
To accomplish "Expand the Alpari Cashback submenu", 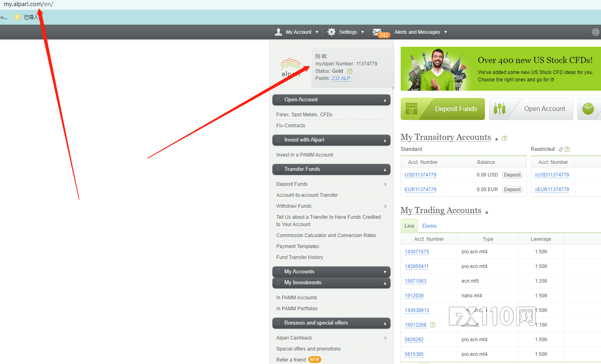I will pos(385,338).
